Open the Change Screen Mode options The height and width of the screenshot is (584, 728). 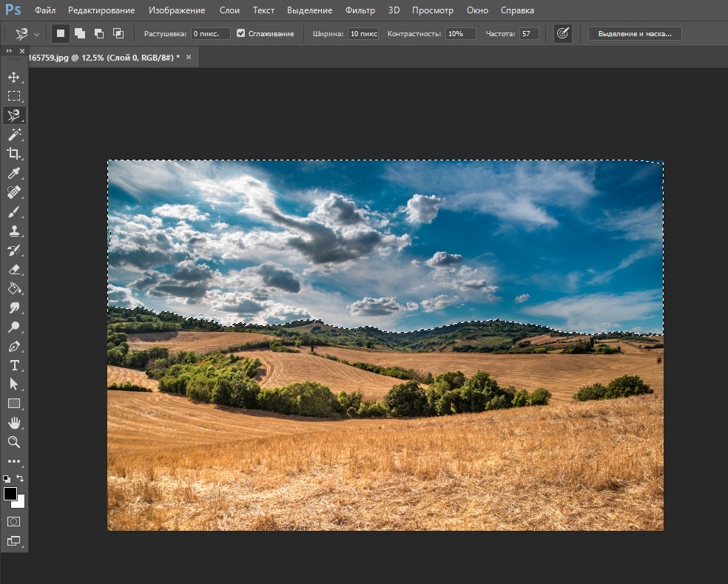pyautogui.click(x=14, y=541)
